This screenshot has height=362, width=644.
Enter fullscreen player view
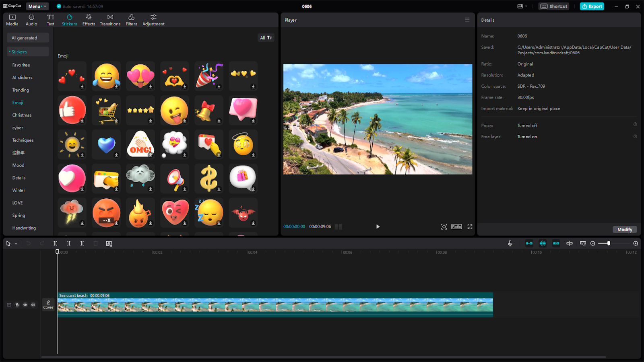tap(470, 226)
